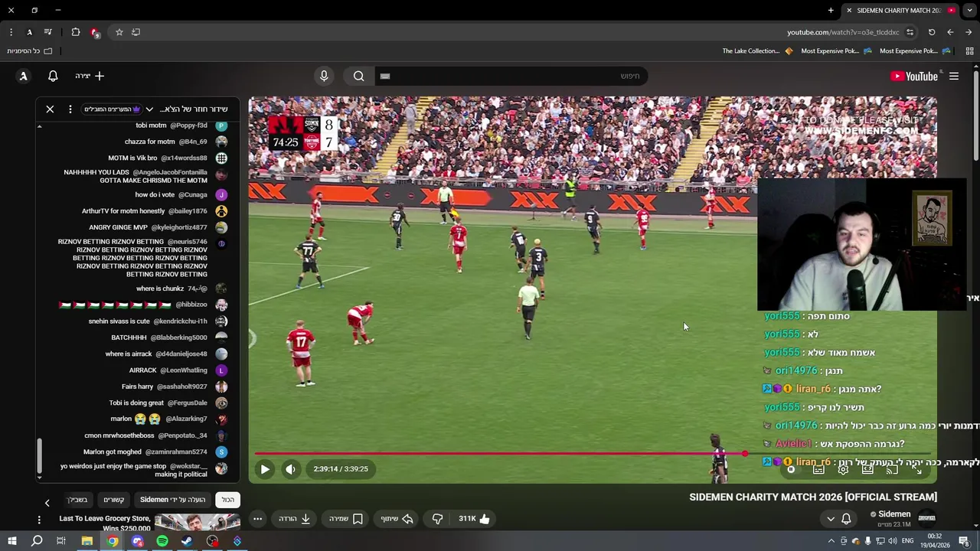
Task: Open the apps grid icon in bookmarks bar
Action: point(969,51)
